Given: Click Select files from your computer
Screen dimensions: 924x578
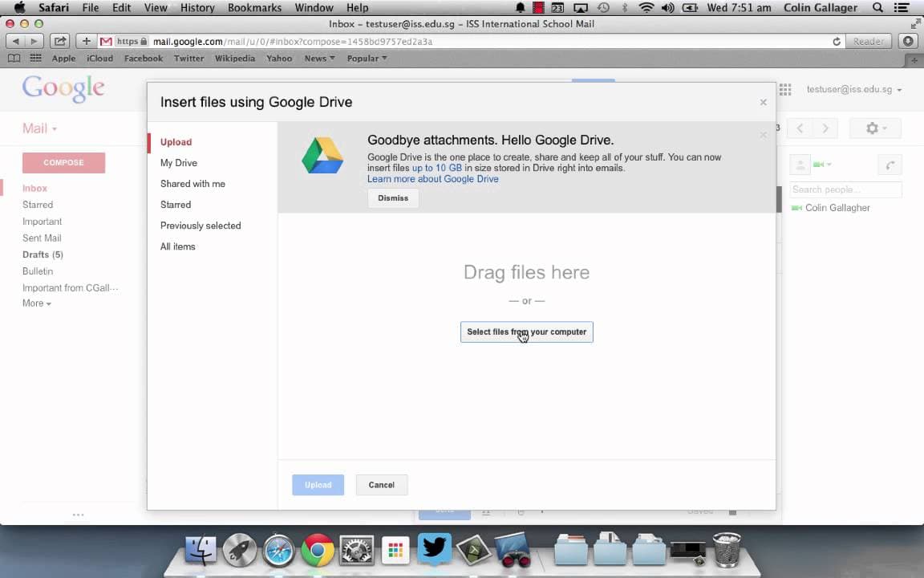Looking at the screenshot, I should 526,332.
